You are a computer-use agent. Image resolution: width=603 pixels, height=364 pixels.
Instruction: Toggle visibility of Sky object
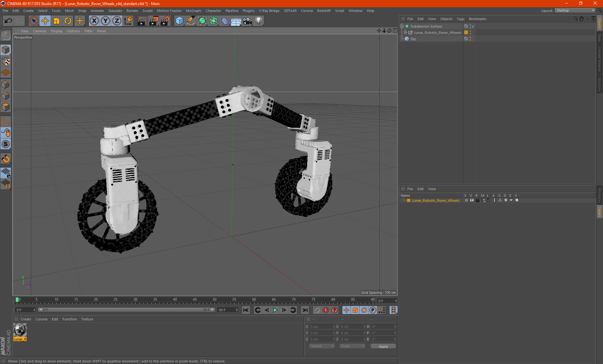coord(471,39)
